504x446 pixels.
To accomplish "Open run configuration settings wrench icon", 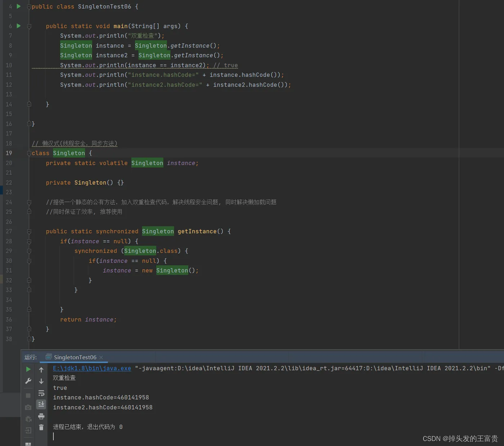I will coord(28,381).
